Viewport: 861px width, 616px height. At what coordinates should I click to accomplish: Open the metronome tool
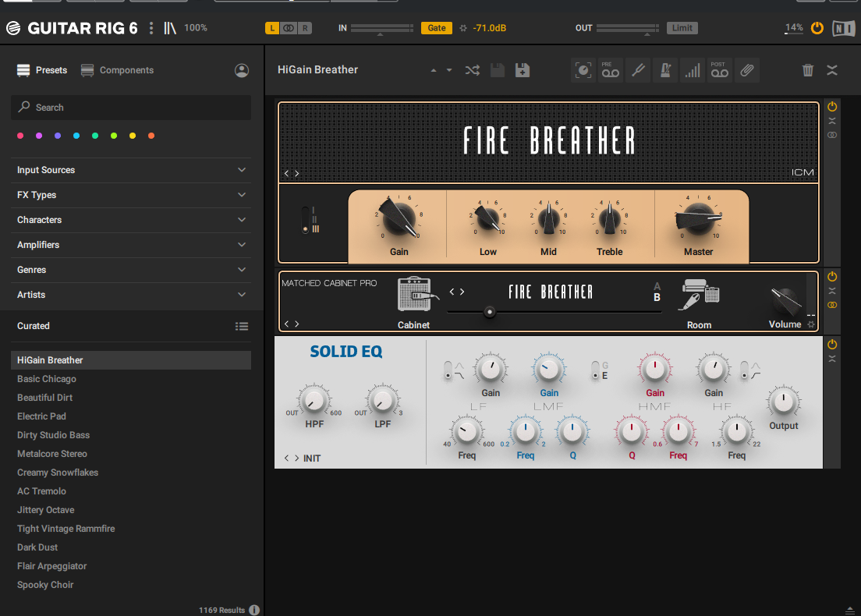[665, 70]
